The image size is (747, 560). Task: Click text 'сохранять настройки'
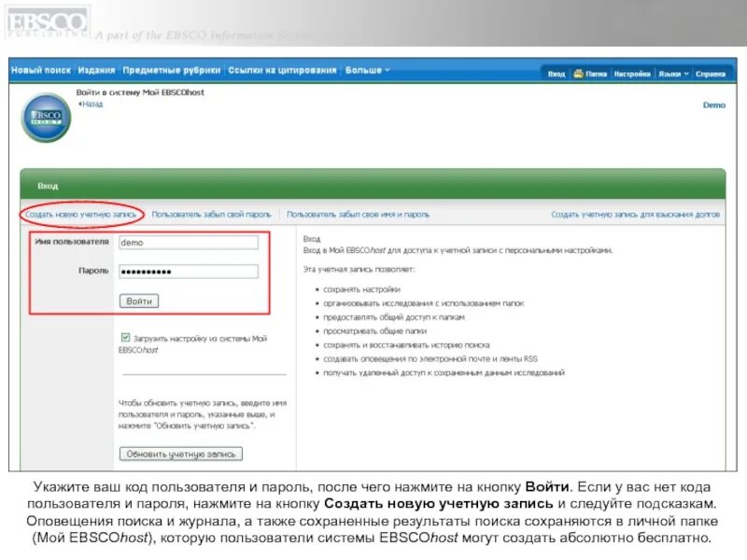(361, 289)
